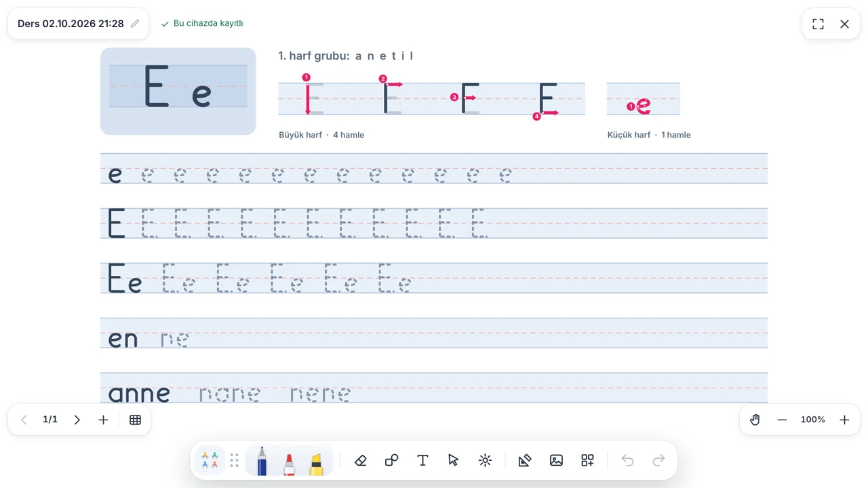The width and height of the screenshot is (868, 488).
Task: Click the 1/1 page indicator
Action: [50, 420]
